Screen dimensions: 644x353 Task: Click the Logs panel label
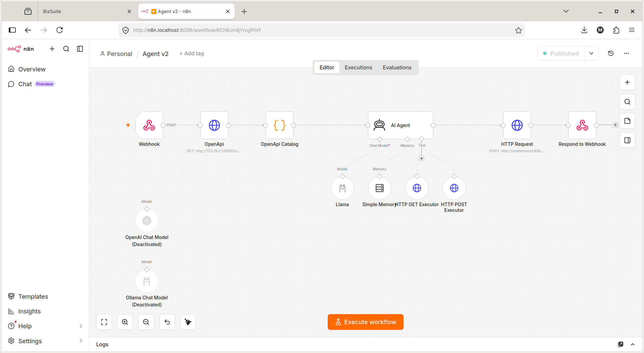coord(102,344)
